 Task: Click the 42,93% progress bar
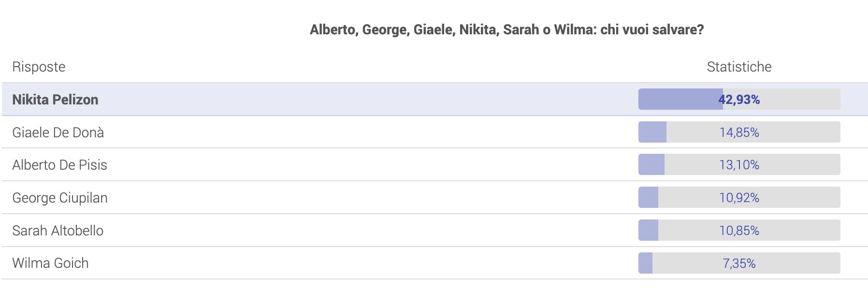pos(739,99)
